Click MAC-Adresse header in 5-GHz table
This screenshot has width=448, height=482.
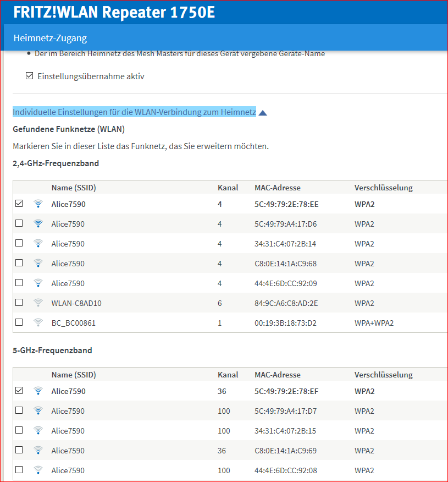click(x=278, y=375)
